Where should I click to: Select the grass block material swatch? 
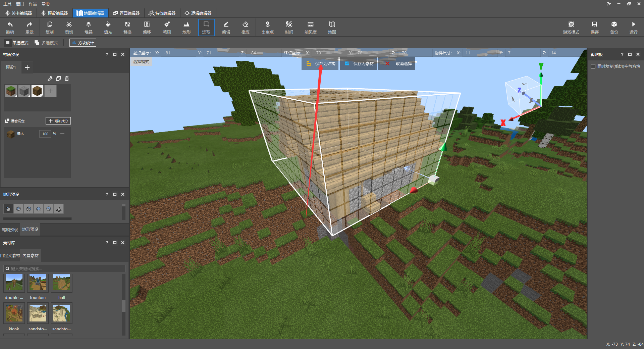(x=11, y=91)
